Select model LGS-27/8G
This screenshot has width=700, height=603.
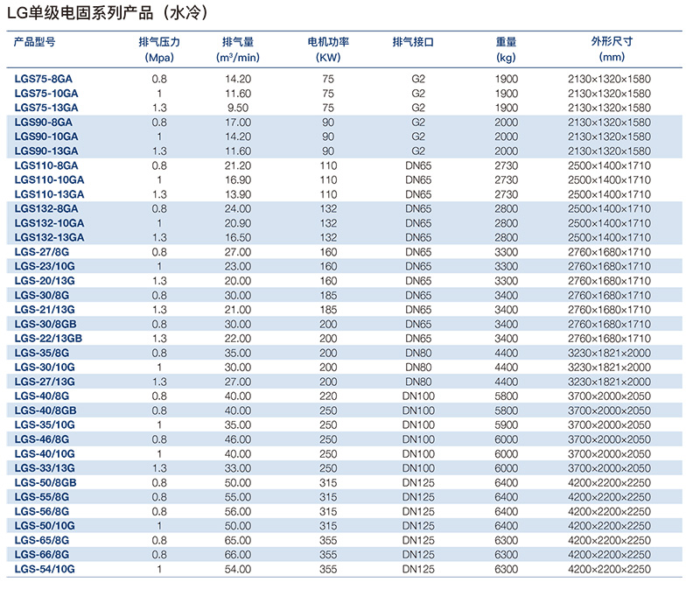[x=42, y=252]
